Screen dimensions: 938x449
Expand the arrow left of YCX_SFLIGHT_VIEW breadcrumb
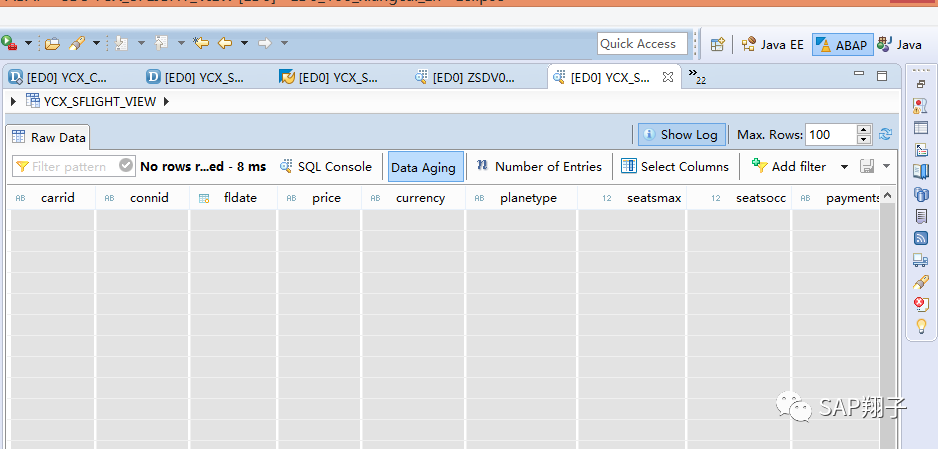13,102
